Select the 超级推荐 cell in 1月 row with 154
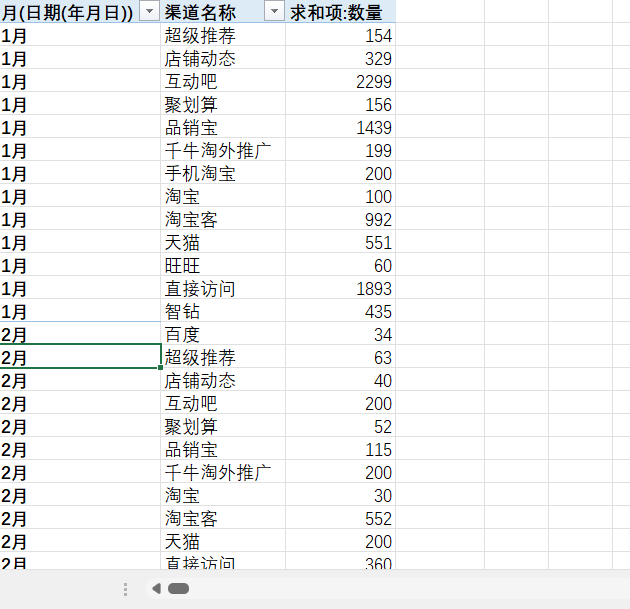 pos(223,35)
